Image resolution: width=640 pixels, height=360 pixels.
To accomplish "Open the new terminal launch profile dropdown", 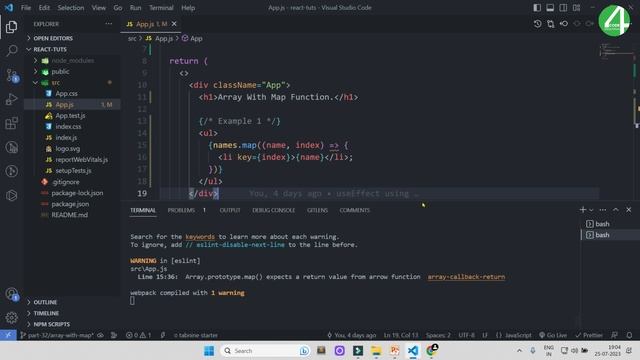I will coord(591,210).
